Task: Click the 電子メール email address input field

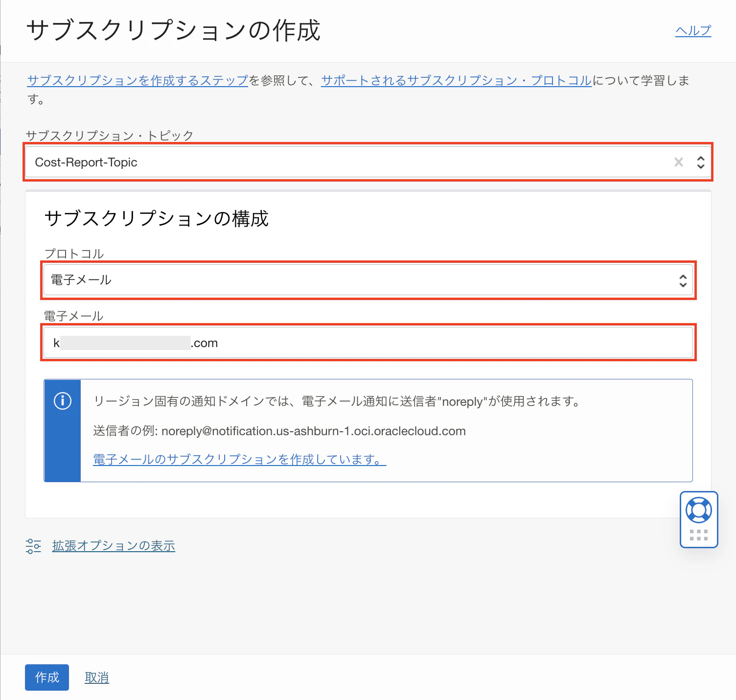Action: pyautogui.click(x=368, y=343)
